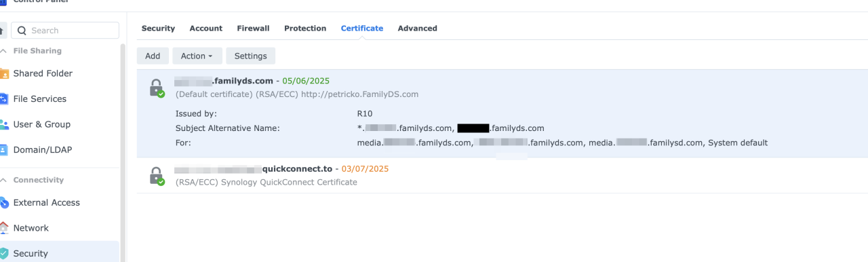
Task: Open certificate Settings button
Action: [251, 56]
